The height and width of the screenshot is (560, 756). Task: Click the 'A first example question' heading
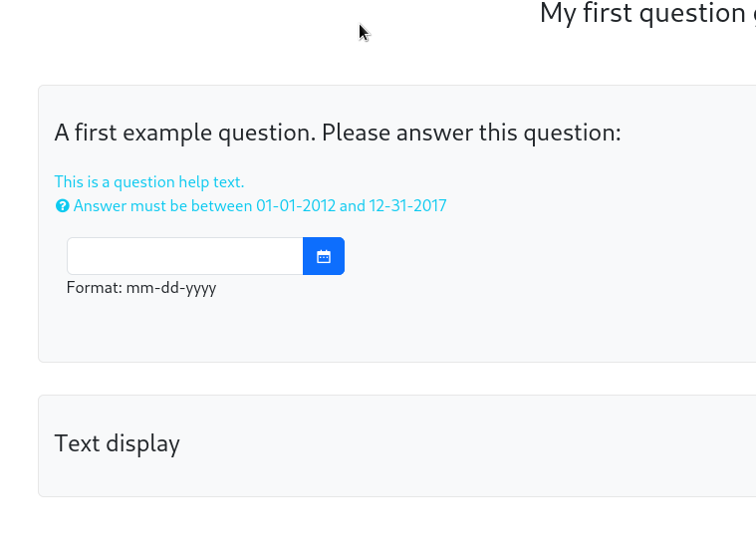tap(338, 133)
